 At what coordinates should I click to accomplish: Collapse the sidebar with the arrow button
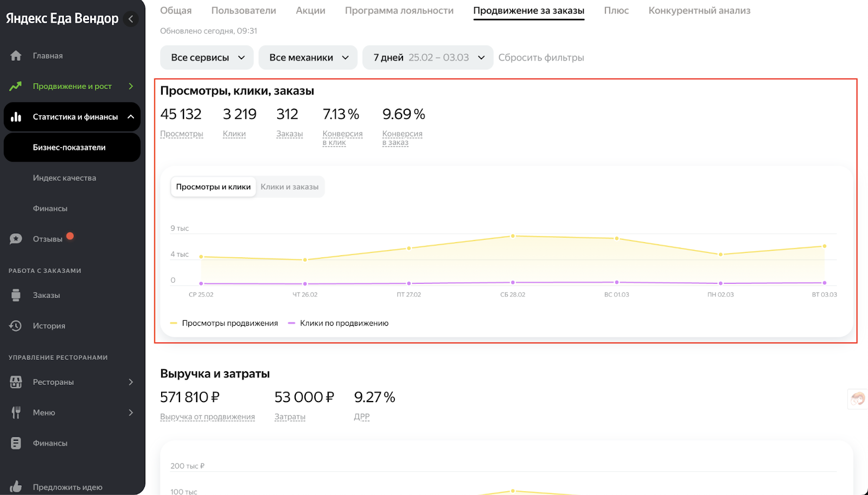(131, 19)
